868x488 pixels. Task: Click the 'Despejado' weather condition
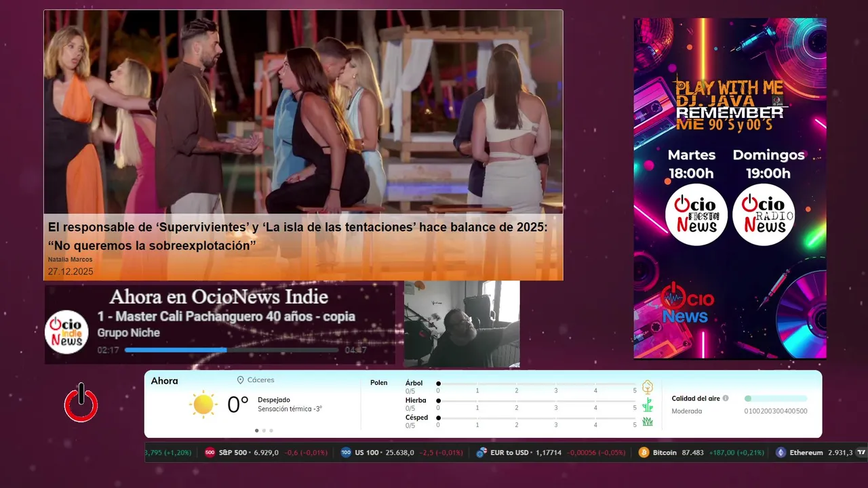[274, 400]
